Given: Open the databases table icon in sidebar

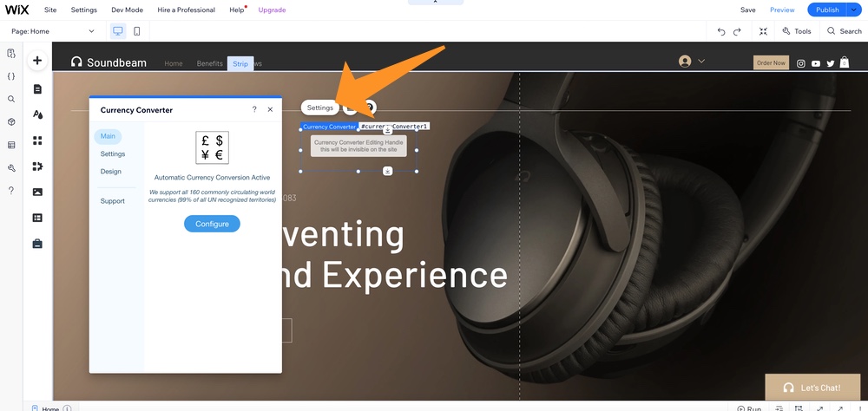Looking at the screenshot, I should pyautogui.click(x=11, y=145).
